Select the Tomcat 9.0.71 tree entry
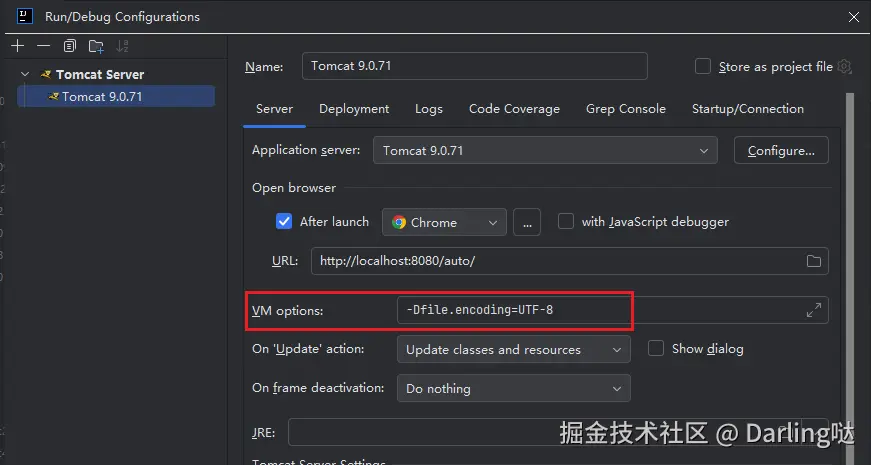This screenshot has height=465, width=871. click(x=116, y=96)
